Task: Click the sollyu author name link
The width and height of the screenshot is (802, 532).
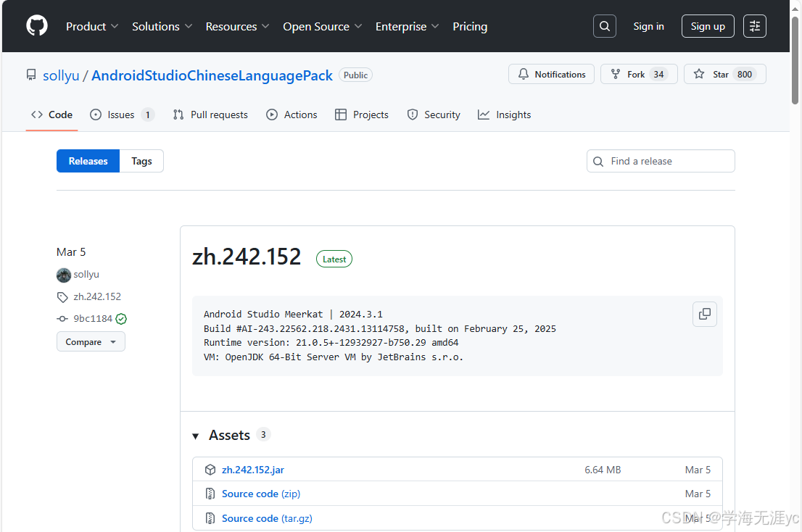Action: 86,275
